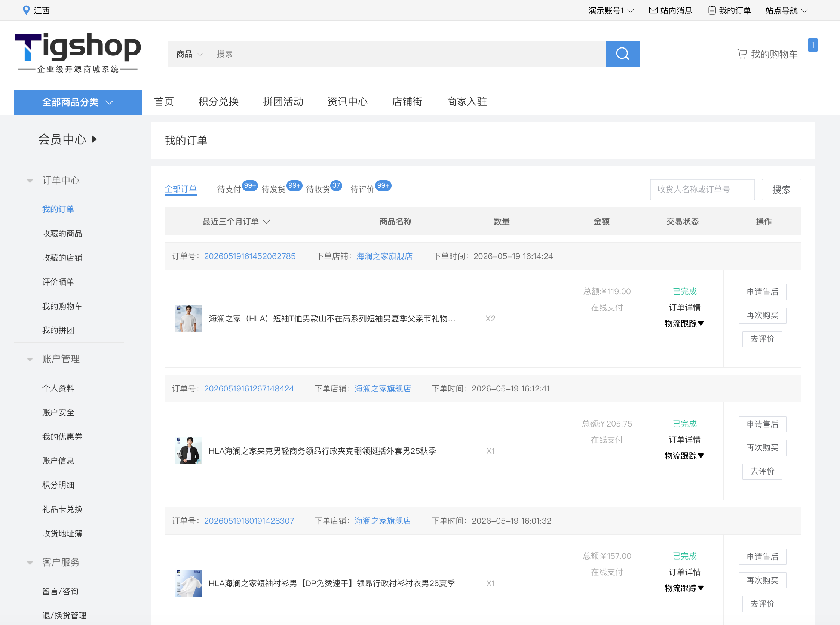Click 再次购买 for the ¥157.00 order

(763, 581)
